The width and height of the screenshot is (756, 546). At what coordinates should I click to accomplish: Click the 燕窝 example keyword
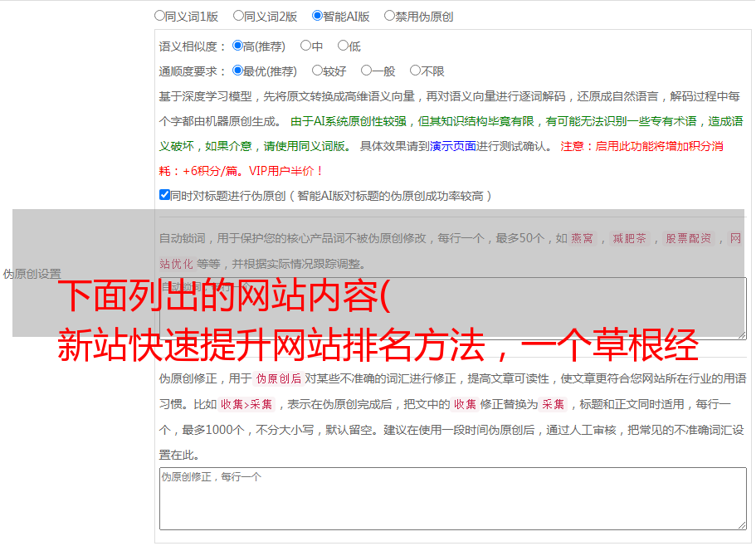point(583,238)
